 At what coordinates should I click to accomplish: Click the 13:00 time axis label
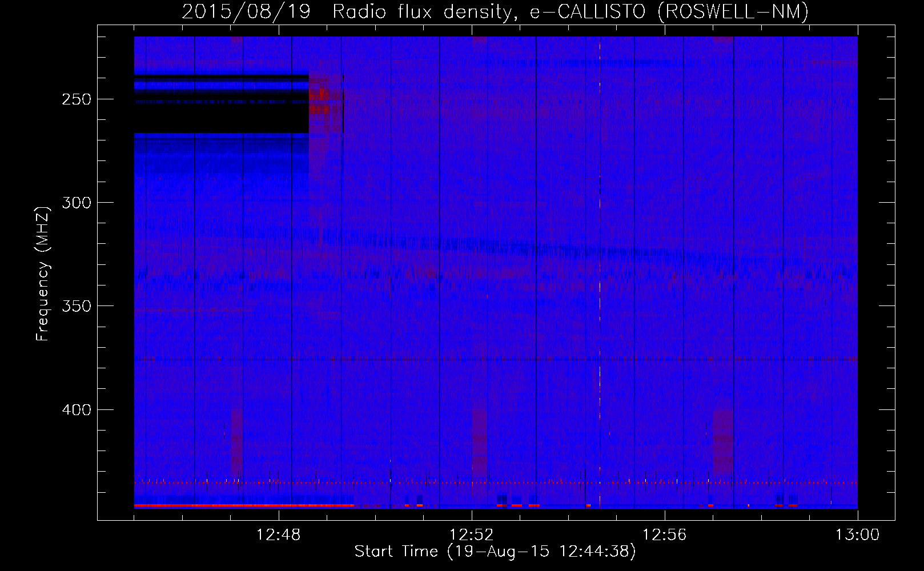point(858,535)
